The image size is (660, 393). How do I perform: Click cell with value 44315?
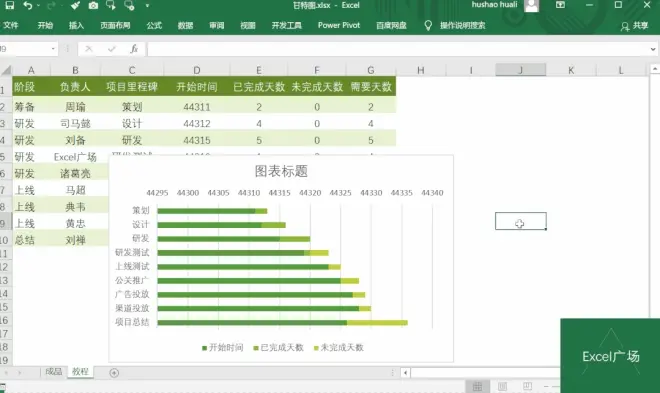pos(197,140)
